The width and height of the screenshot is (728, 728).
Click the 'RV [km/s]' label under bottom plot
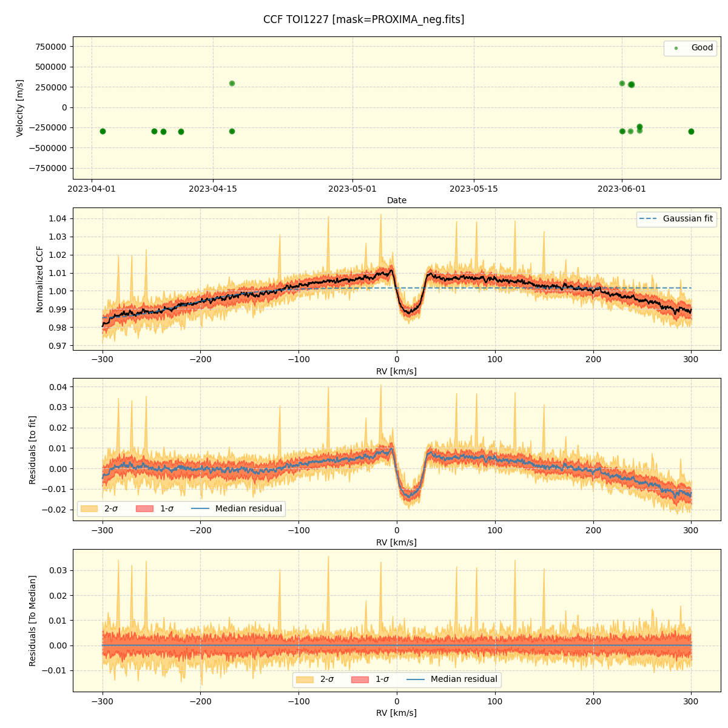[397, 713]
